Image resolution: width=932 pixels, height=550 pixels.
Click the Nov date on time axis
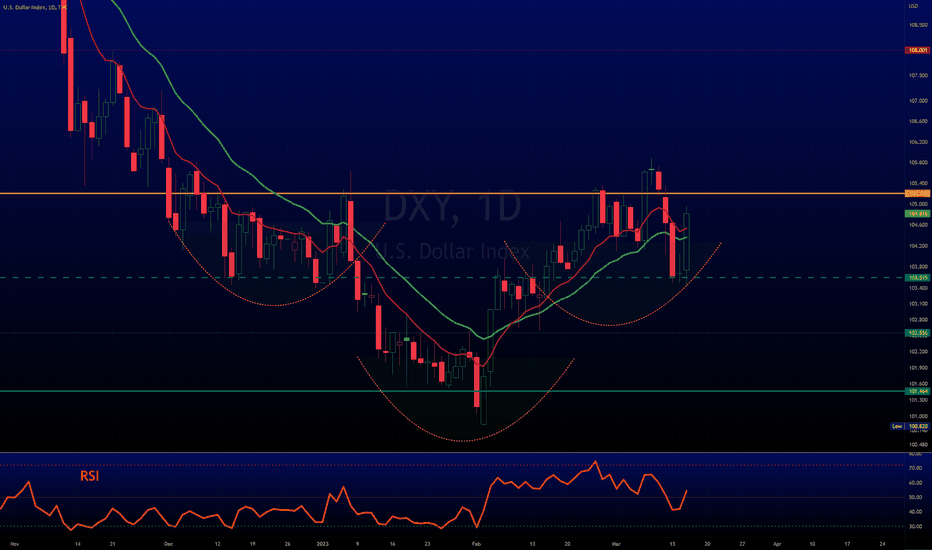(x=15, y=544)
